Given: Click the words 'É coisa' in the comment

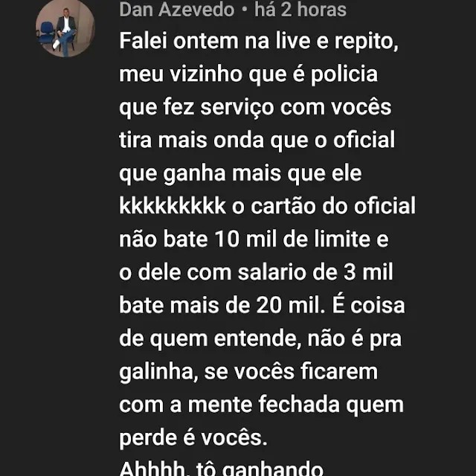Looking at the screenshot, I should point(369,305).
